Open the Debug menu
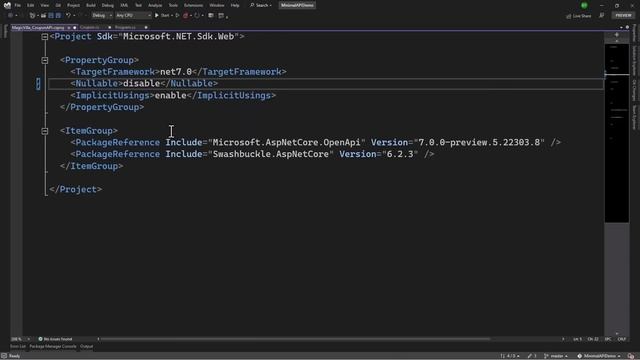Viewport: 640px width, 360px height. (108, 5)
